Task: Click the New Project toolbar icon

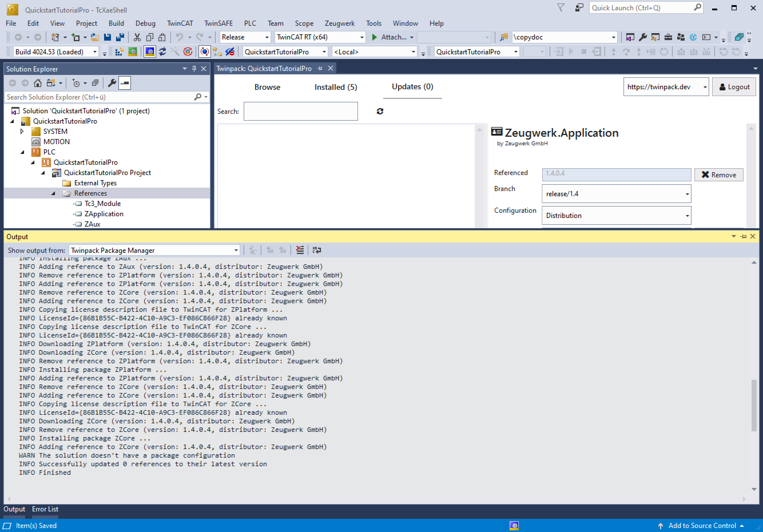Action: (x=55, y=37)
